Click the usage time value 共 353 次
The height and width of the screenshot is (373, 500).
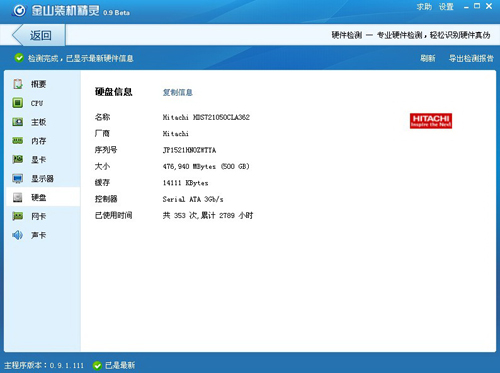click(208, 215)
